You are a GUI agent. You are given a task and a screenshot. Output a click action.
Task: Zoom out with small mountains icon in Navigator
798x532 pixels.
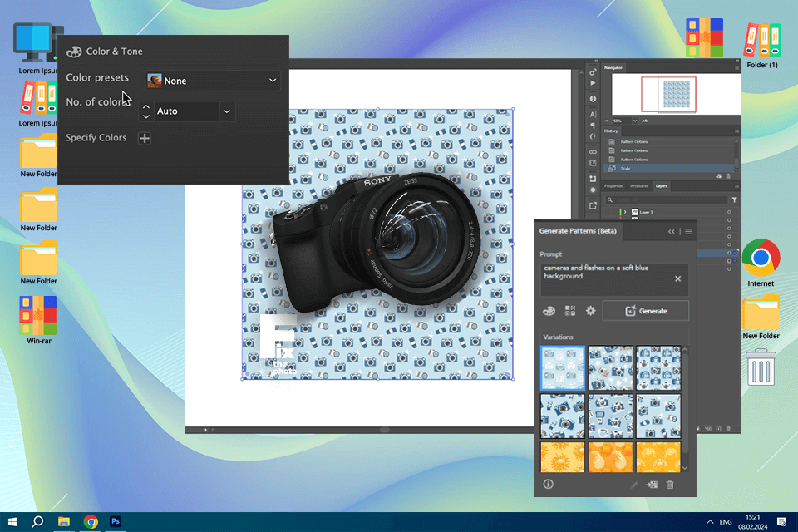point(606,121)
